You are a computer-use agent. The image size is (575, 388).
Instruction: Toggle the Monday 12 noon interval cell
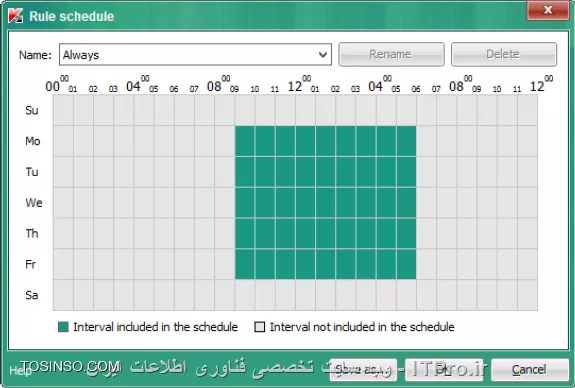(x=305, y=141)
